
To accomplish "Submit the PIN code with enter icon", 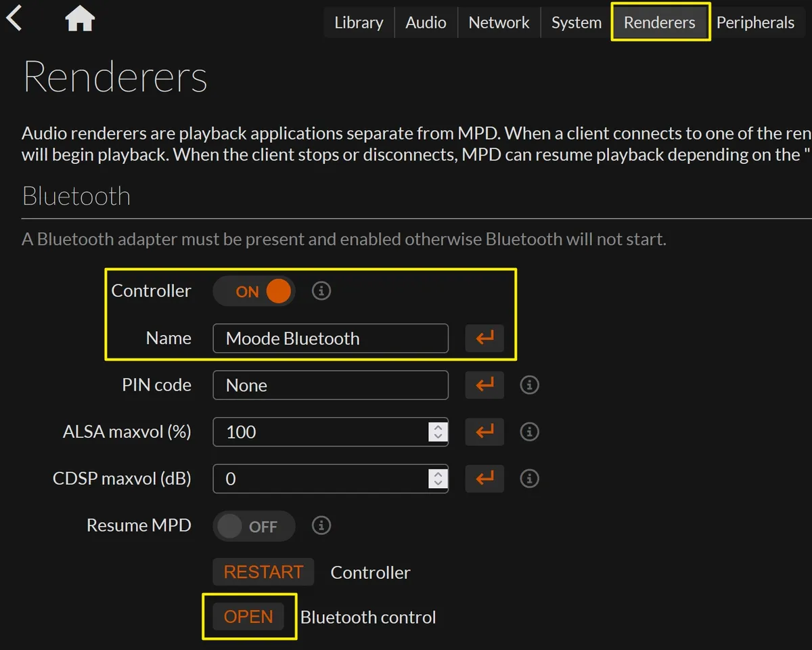I will click(484, 385).
